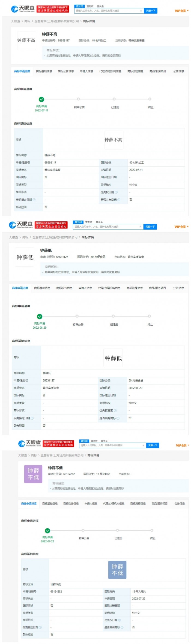Open the VIP会员 dropdown on the 钟薛低 page
Screen dimensions: 191x644
tap(181, 227)
